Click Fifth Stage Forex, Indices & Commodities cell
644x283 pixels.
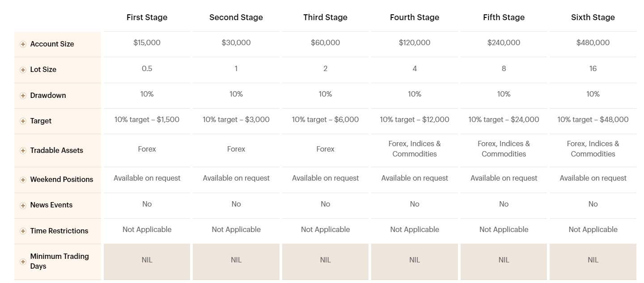point(504,149)
